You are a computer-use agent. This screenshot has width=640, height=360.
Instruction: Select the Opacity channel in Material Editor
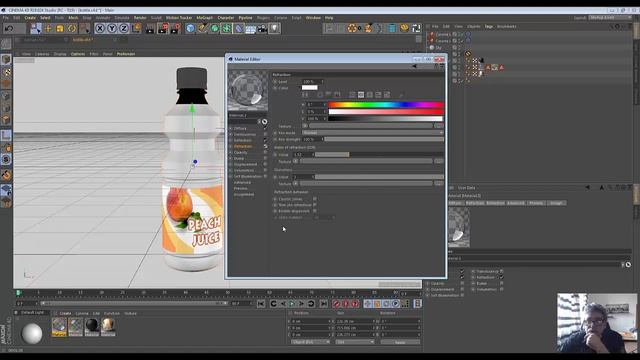coord(241,152)
